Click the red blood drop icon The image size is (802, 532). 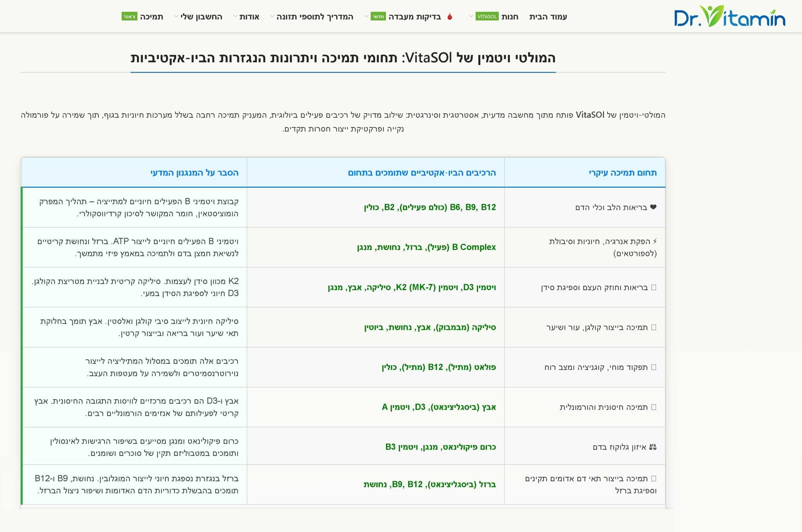click(450, 17)
